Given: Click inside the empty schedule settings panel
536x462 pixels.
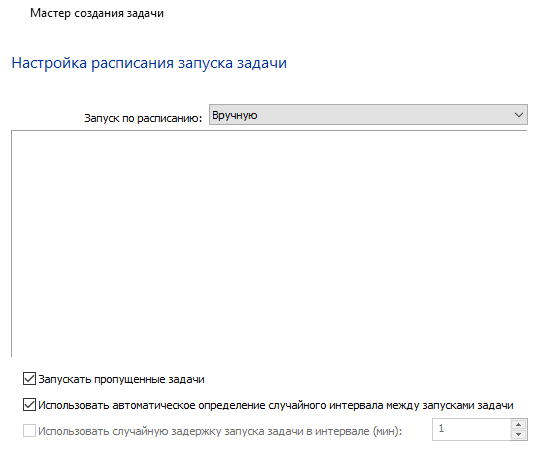Looking at the screenshot, I should point(269,243).
